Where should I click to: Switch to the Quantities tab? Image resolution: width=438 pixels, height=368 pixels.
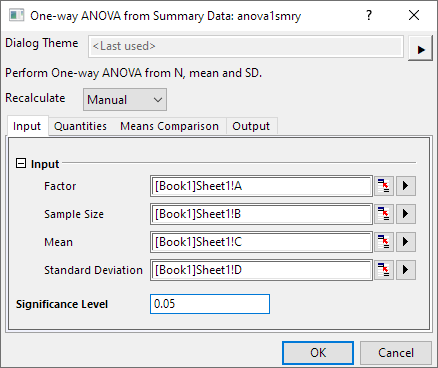[x=80, y=126]
